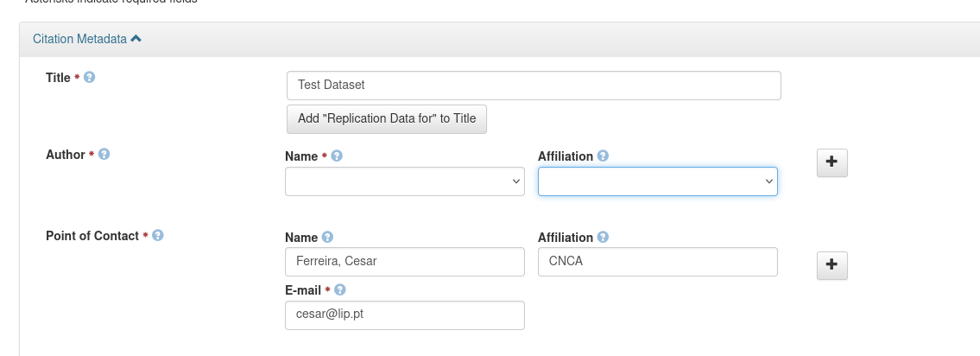The image size is (980, 356).
Task: Click the E-mail field with cesar@lip.pt
Action: click(x=404, y=315)
